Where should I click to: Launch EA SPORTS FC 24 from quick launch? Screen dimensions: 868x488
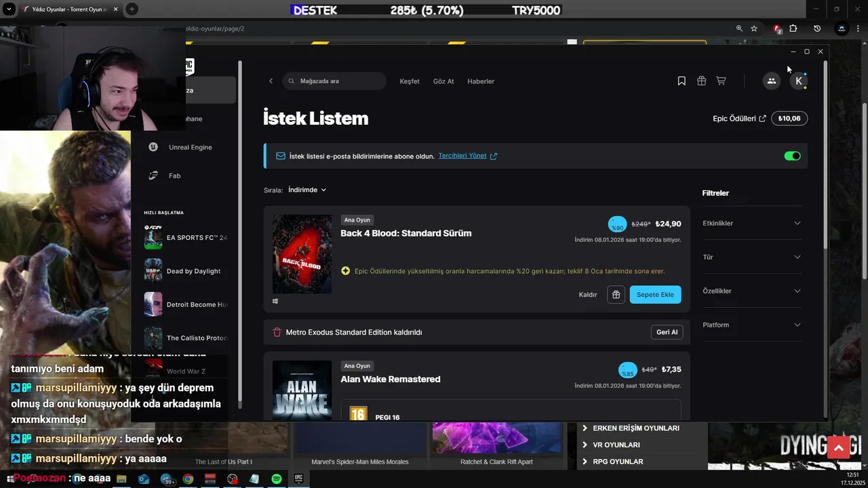click(186, 238)
